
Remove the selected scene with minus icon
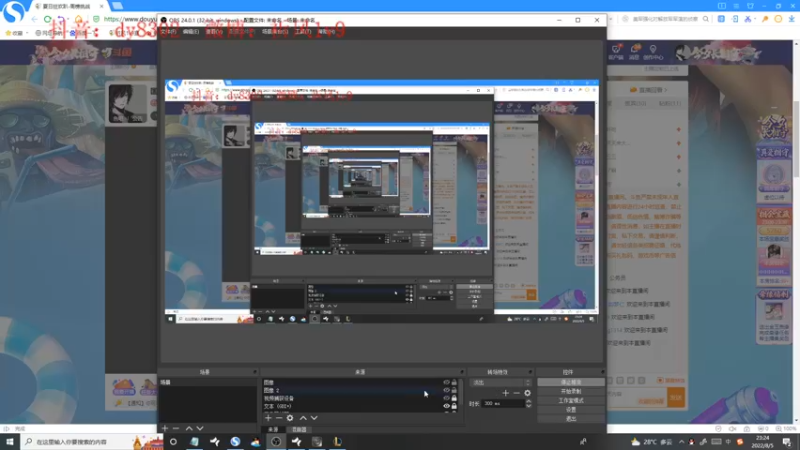click(176, 428)
